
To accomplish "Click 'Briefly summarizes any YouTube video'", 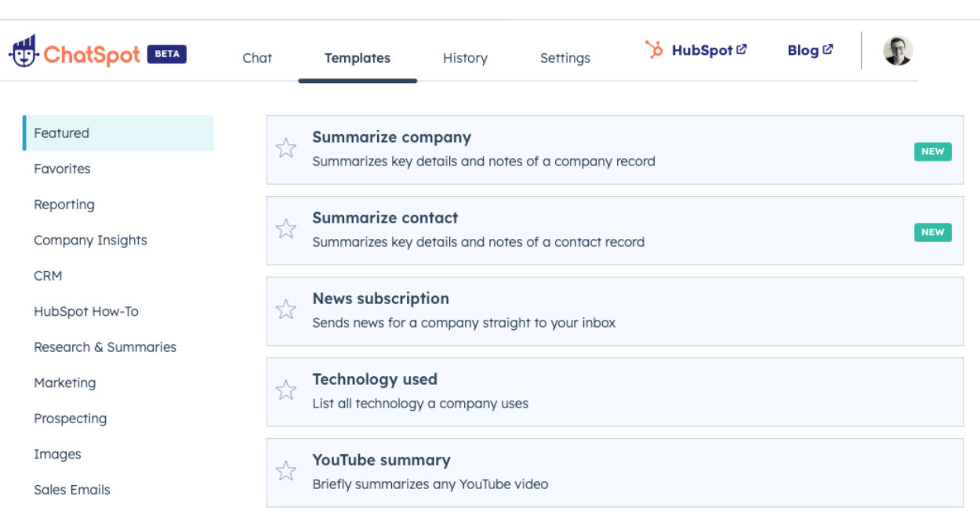I will click(x=430, y=484).
